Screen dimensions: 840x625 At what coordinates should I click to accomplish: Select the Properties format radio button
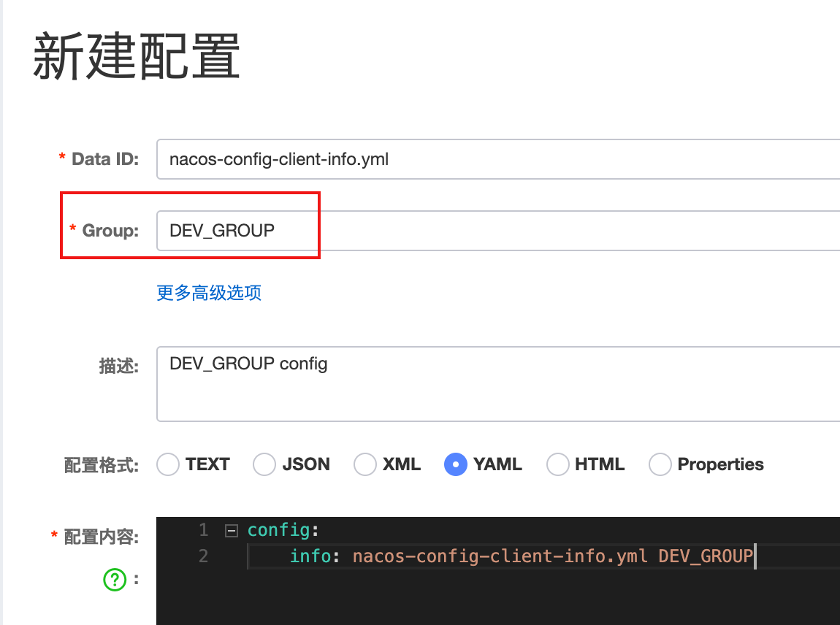click(660, 464)
